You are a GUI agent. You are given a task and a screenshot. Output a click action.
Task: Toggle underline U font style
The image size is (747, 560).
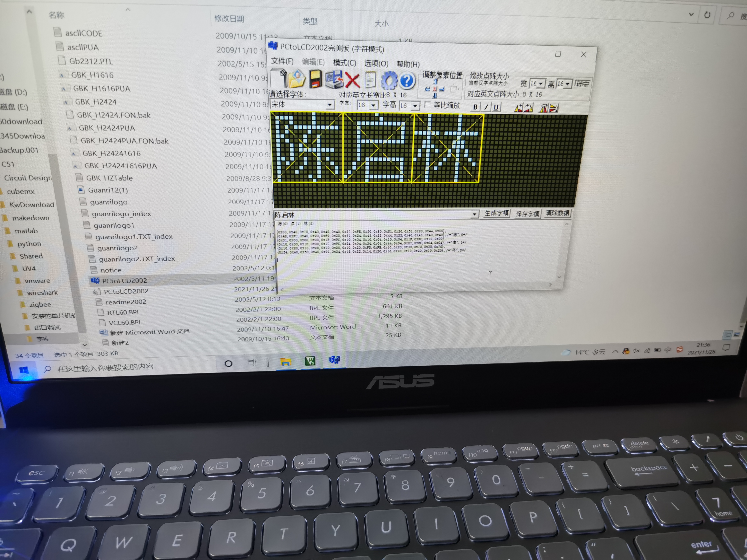click(x=496, y=107)
